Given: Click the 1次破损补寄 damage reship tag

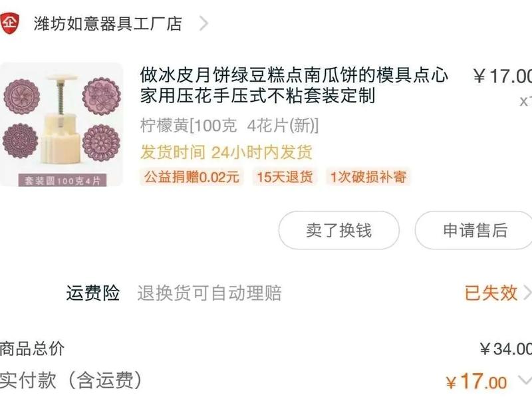Looking at the screenshot, I should (x=370, y=177).
